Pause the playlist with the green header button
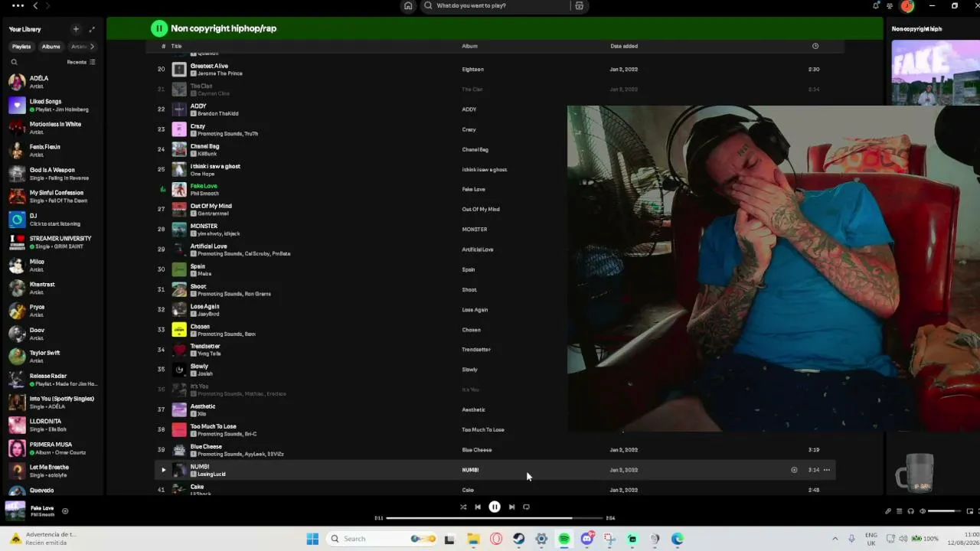The image size is (980, 551). (158, 28)
